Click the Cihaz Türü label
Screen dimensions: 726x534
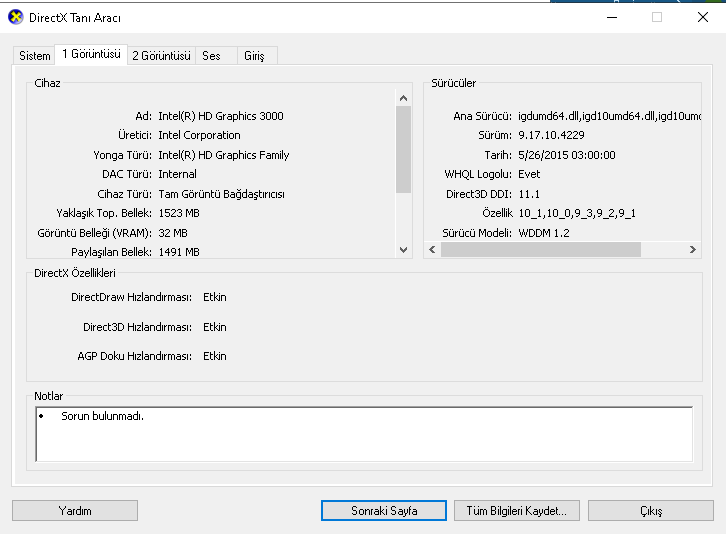pos(125,194)
